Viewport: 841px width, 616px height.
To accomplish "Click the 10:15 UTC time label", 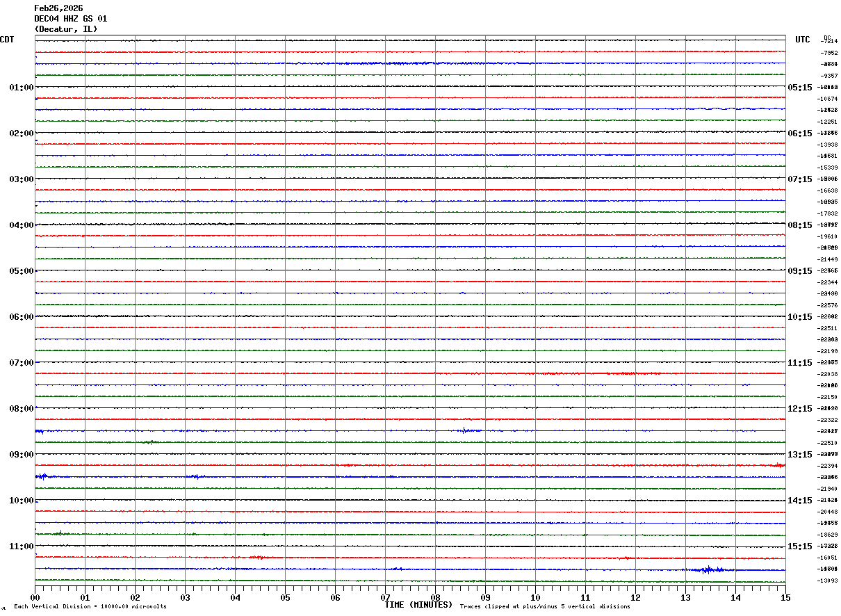I will (x=799, y=316).
